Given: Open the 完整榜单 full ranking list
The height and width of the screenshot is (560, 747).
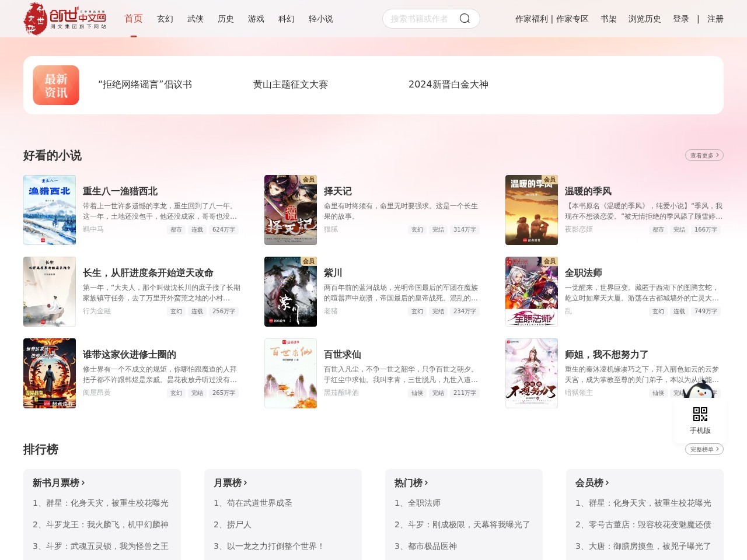Looking at the screenshot, I should (703, 449).
